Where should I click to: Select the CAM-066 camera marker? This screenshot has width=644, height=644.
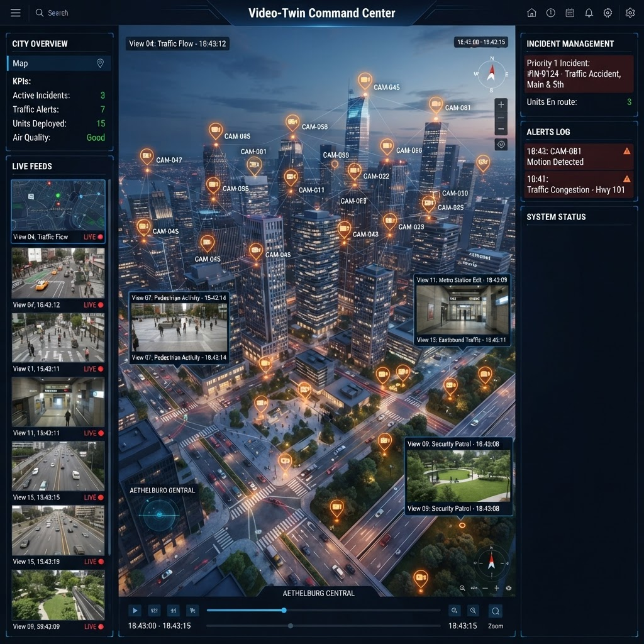tap(387, 146)
